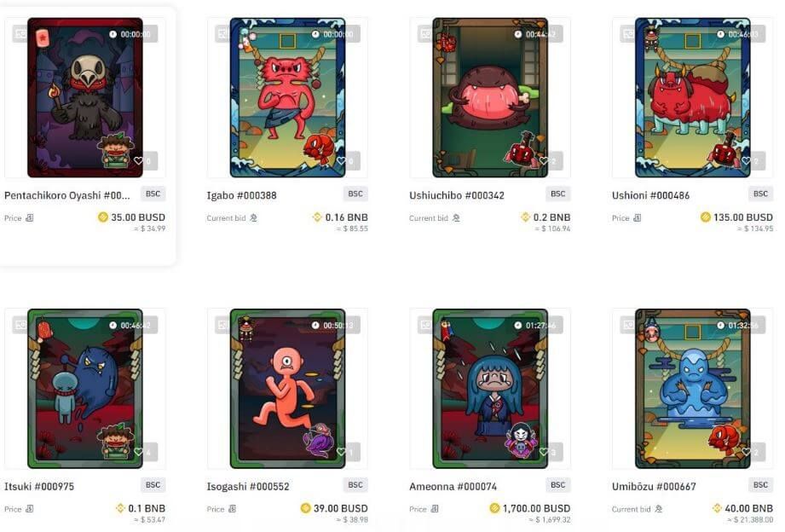Click the auction icon beside Igabo Current bid
The width and height of the screenshot is (785, 532).
click(254, 218)
